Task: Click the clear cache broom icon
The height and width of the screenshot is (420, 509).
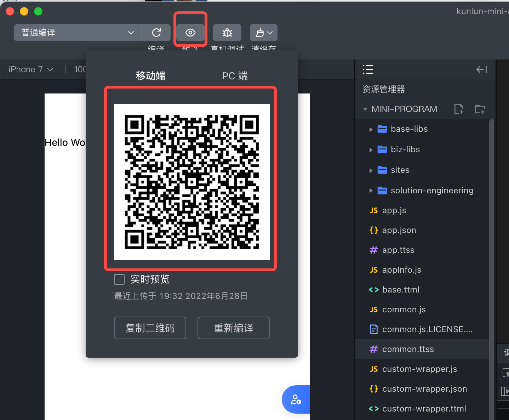Action: tap(263, 33)
